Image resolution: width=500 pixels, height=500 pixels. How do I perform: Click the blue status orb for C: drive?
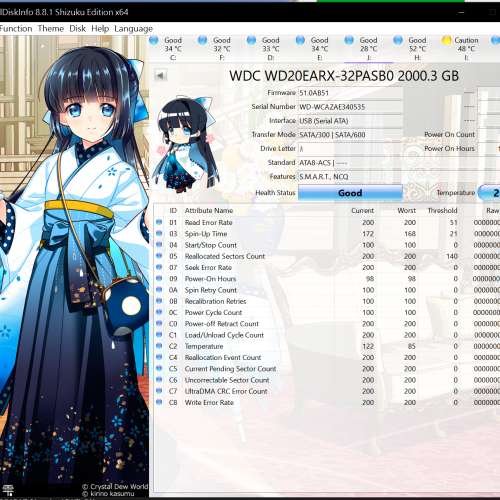pos(154,40)
